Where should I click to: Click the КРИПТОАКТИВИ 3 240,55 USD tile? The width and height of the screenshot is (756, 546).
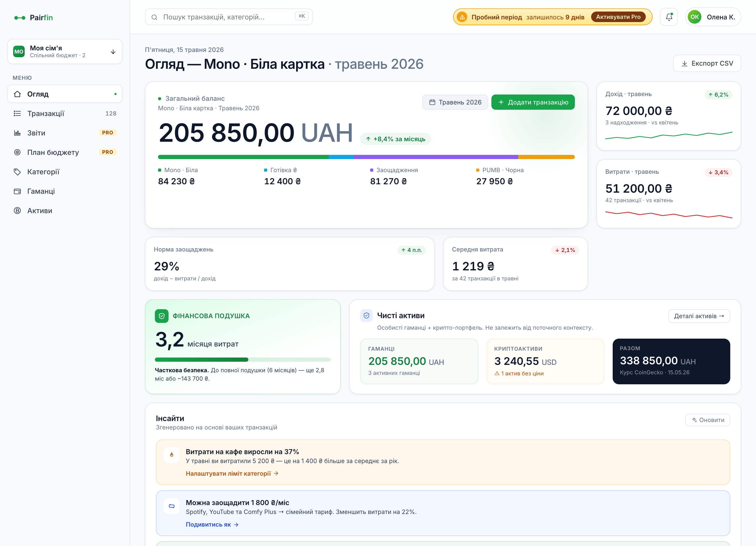click(545, 361)
